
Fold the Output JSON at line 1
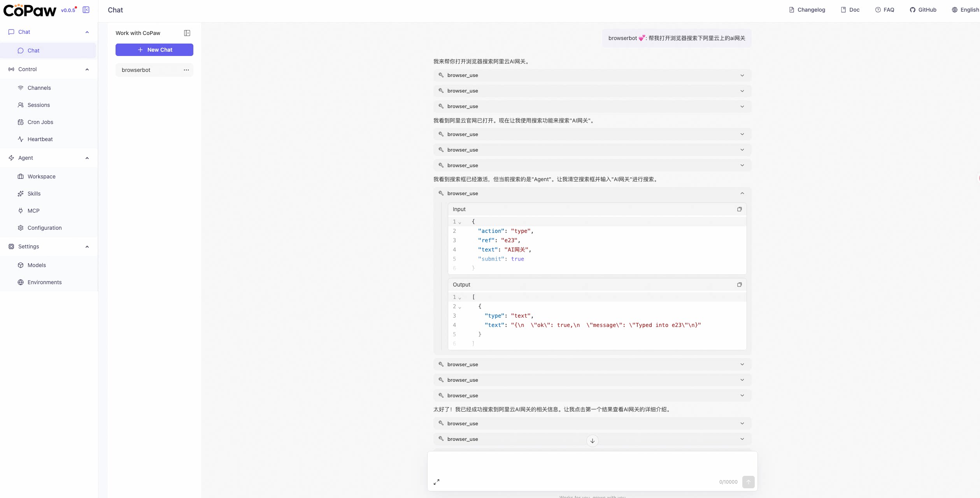point(460,298)
